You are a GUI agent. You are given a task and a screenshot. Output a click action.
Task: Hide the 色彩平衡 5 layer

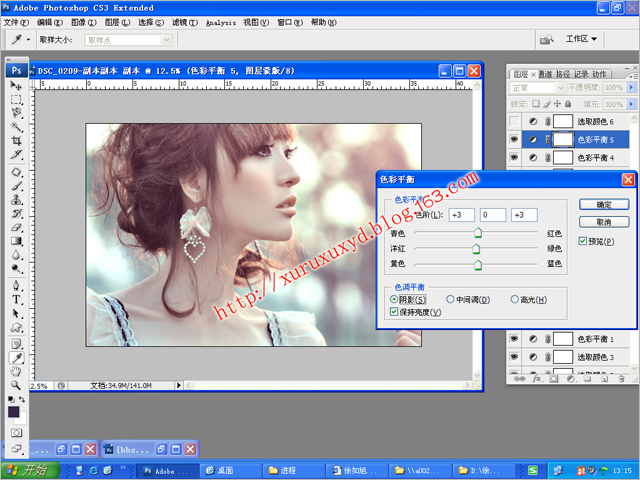[514, 140]
